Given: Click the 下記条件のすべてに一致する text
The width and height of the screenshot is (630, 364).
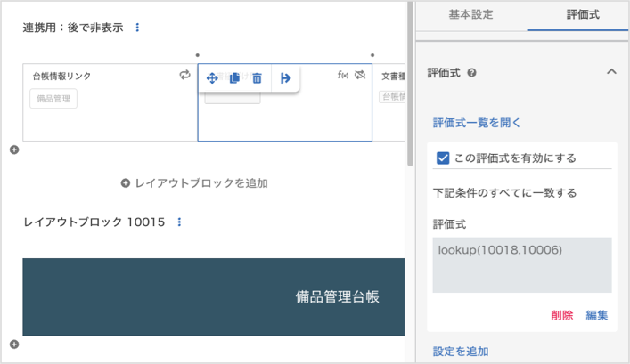Looking at the screenshot, I should 504,192.
